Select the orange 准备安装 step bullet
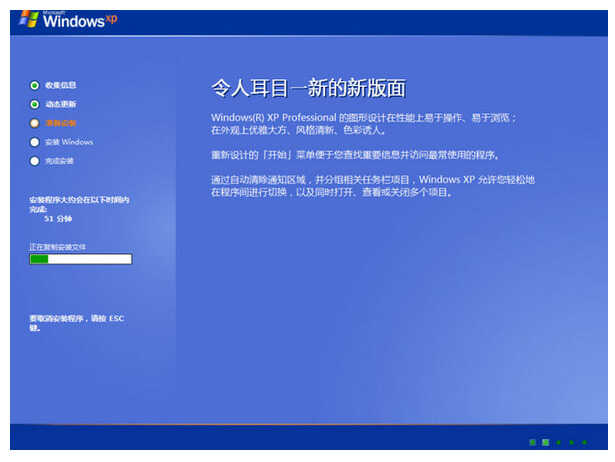Image resolution: width=615 pixels, height=462 pixels. coord(35,123)
